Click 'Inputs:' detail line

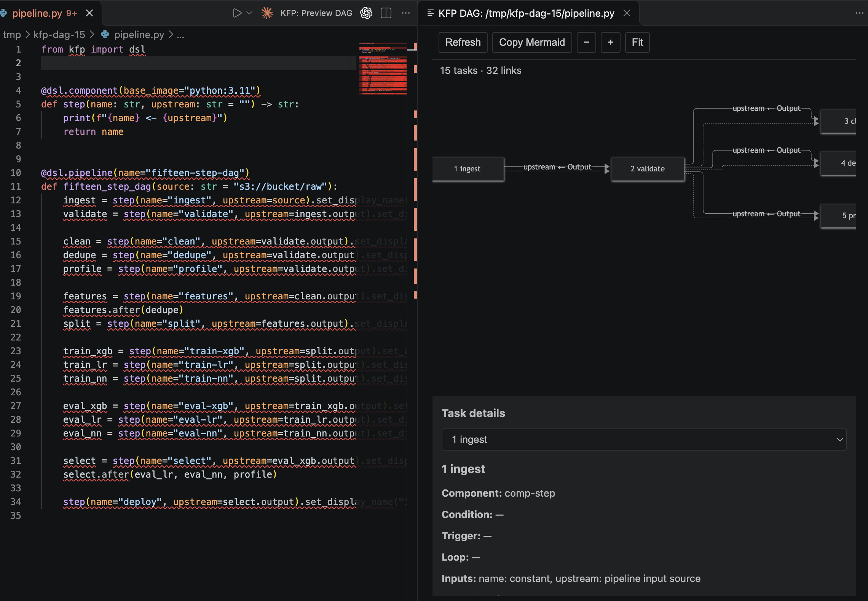pos(571,579)
